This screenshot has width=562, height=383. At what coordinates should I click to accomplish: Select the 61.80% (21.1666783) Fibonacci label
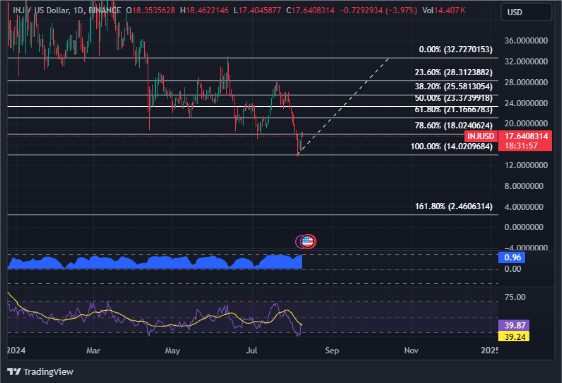pyautogui.click(x=453, y=110)
